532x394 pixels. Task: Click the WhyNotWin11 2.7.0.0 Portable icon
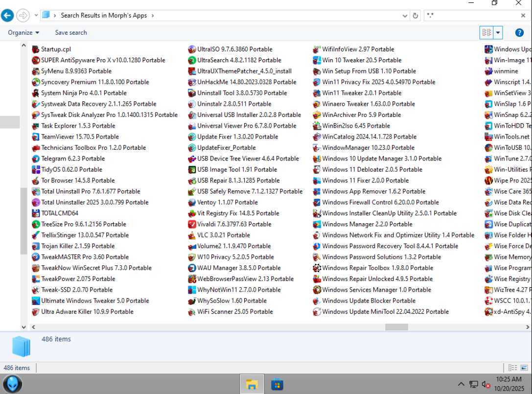click(192, 290)
